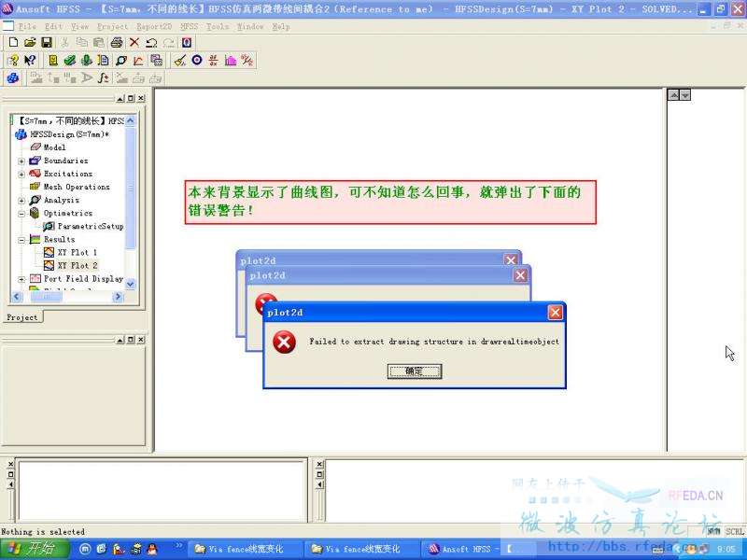This screenshot has width=747, height=560.
Task: Click the magenta histogram icon
Action: point(231,61)
